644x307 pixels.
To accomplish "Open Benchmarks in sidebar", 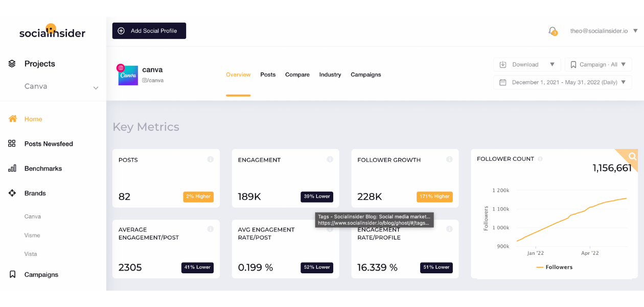I will pos(43,168).
